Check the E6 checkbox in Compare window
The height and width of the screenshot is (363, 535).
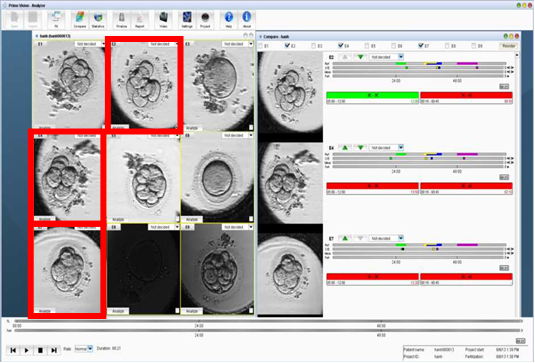click(394, 46)
